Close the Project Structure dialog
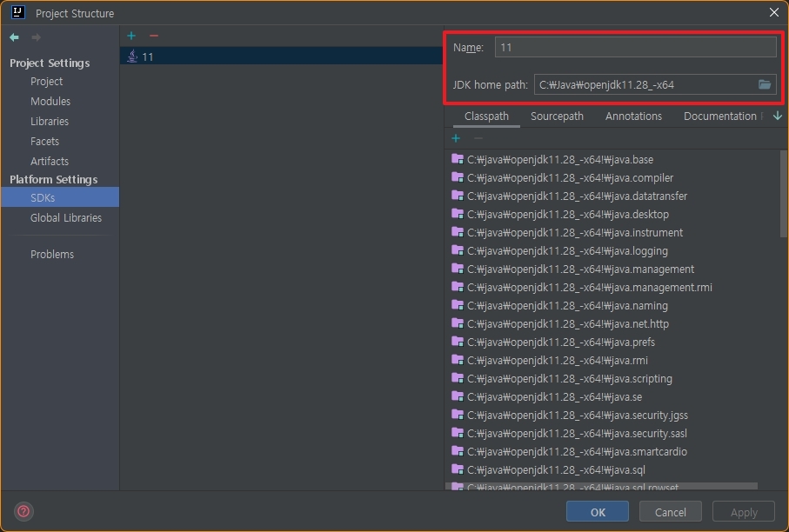Viewport: 789px width, 532px height. pyautogui.click(x=774, y=12)
